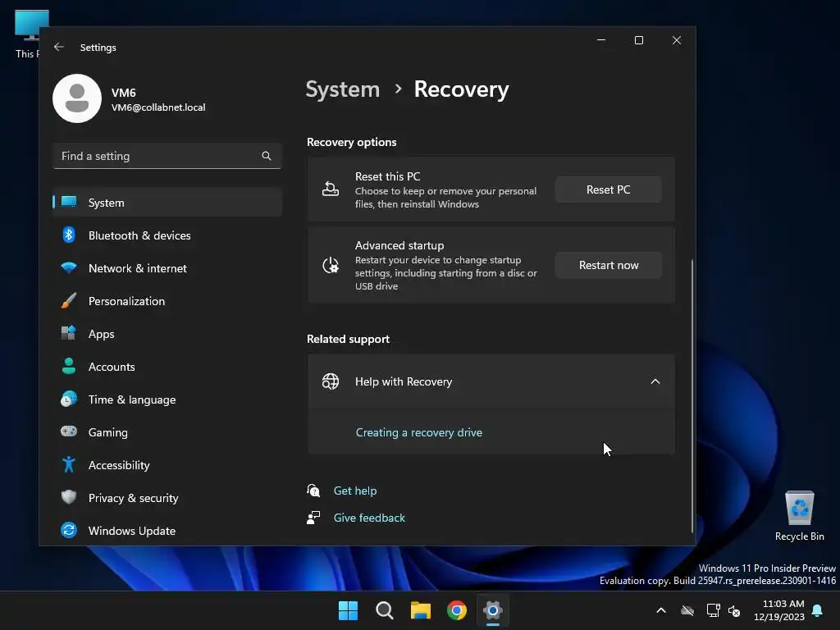The height and width of the screenshot is (630, 840).
Task: Open Personalization settings
Action: point(167,300)
